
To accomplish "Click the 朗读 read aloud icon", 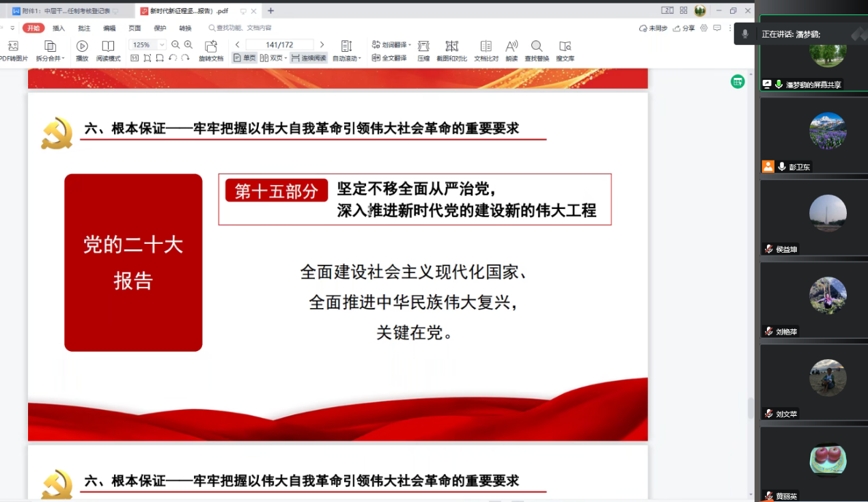I will click(x=512, y=46).
